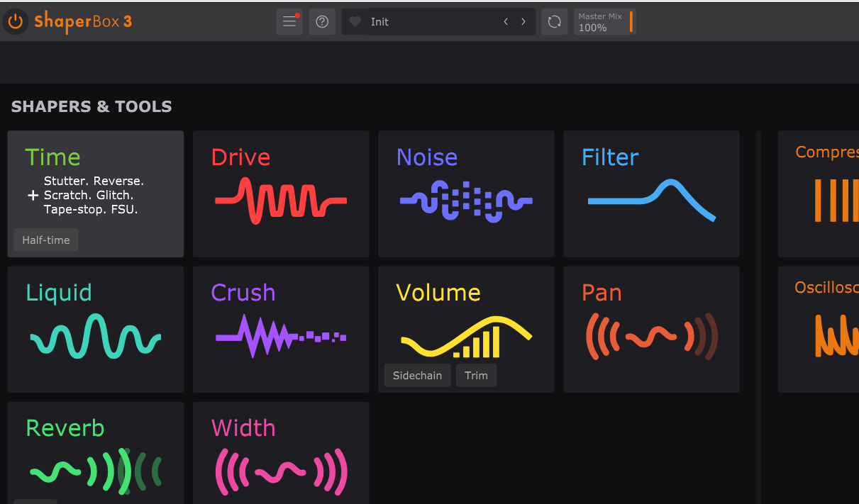The height and width of the screenshot is (504, 859).
Task: Open the Oscilloscope tool tile
Action: coord(819,329)
